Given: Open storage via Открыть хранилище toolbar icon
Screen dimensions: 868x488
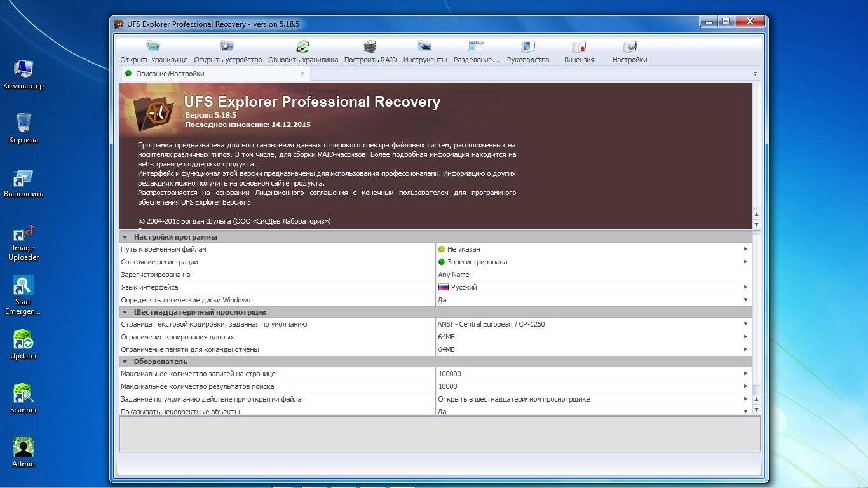Looking at the screenshot, I should click(154, 46).
